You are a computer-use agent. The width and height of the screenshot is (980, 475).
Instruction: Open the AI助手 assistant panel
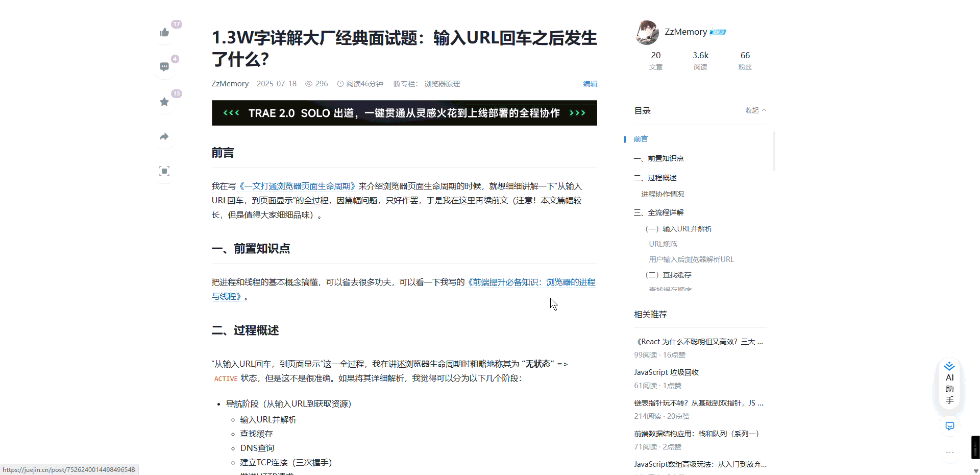coord(949,386)
